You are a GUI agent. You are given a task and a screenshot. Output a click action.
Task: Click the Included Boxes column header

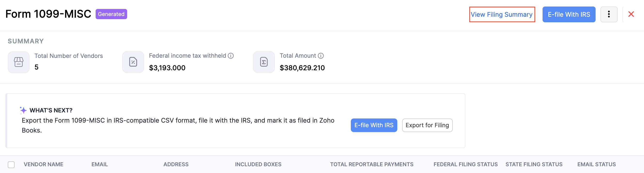[x=258, y=165]
